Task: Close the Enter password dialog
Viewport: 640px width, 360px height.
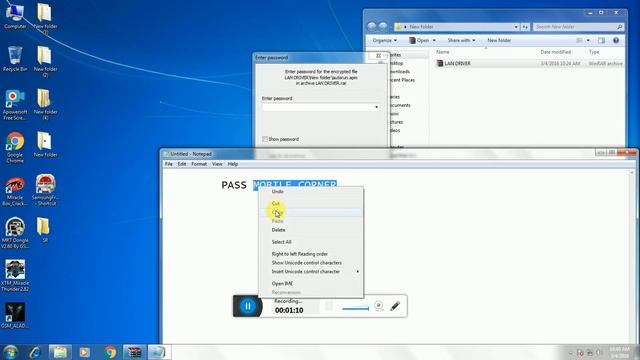Action: (378, 56)
